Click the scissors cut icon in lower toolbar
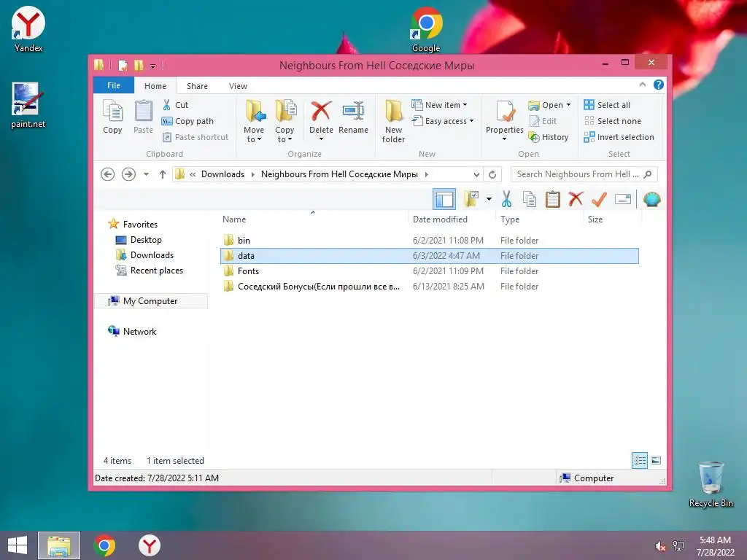This screenshot has height=560, width=747. click(x=506, y=199)
